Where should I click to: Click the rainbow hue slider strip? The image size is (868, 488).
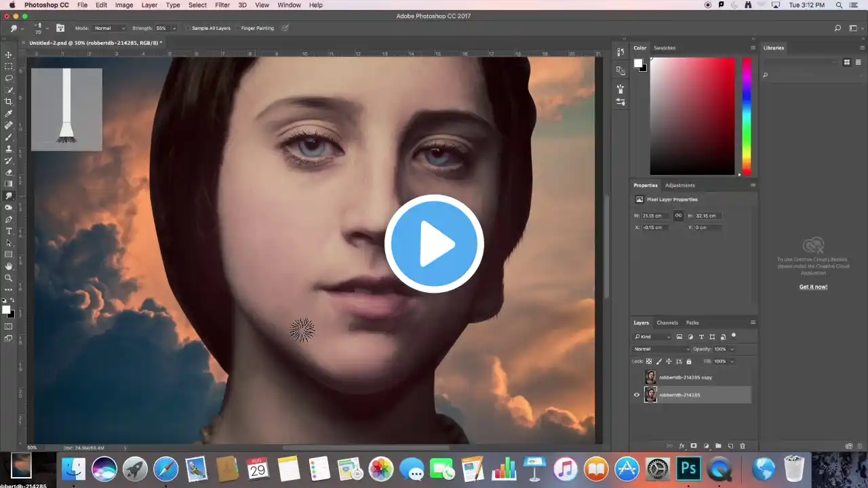(x=746, y=115)
